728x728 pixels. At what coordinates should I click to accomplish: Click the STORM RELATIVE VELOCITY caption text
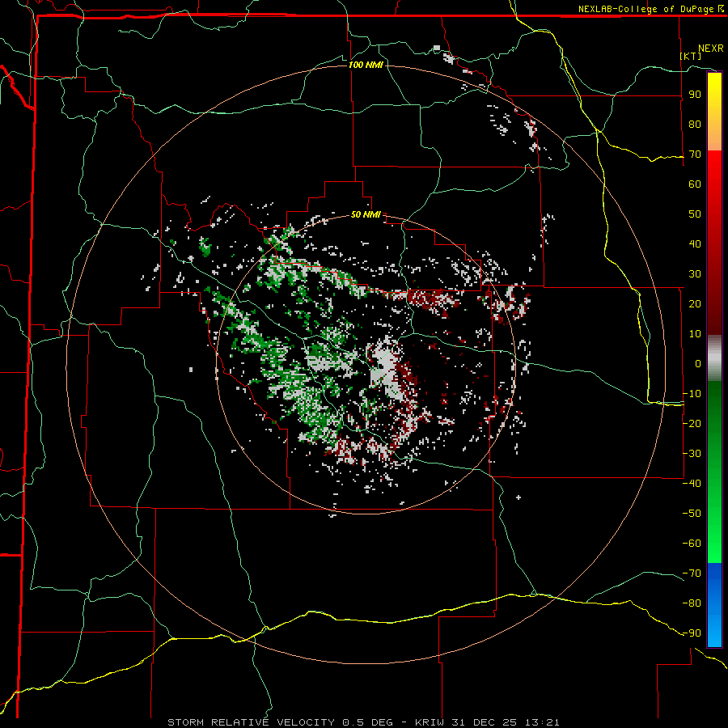tap(251, 722)
